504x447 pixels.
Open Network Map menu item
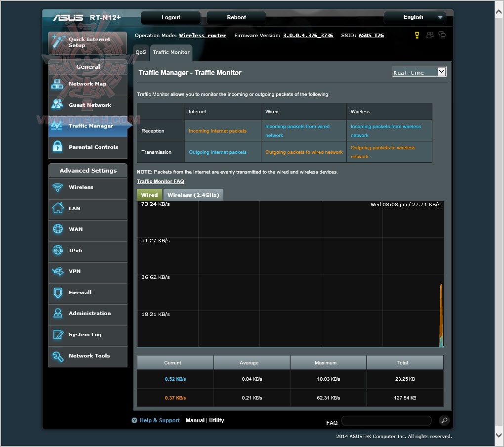click(x=88, y=84)
